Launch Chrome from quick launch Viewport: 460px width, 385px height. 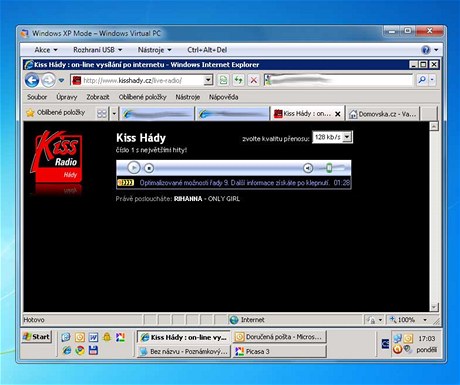pos(79,350)
